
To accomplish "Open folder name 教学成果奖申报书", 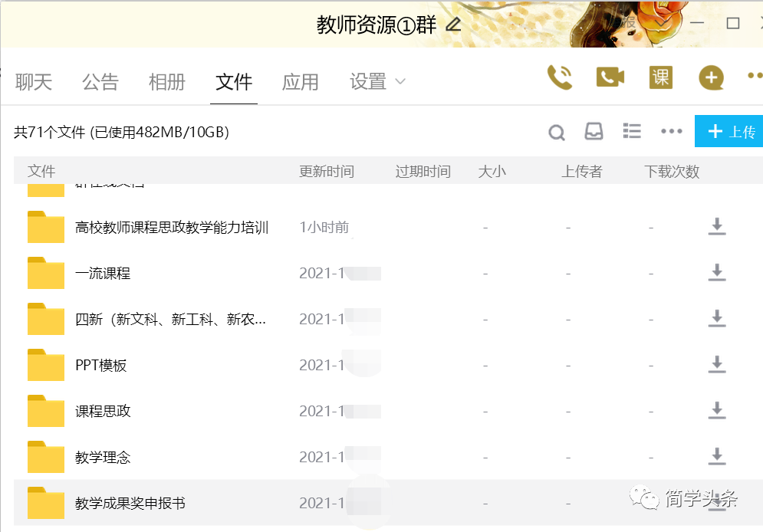I will [x=130, y=504].
